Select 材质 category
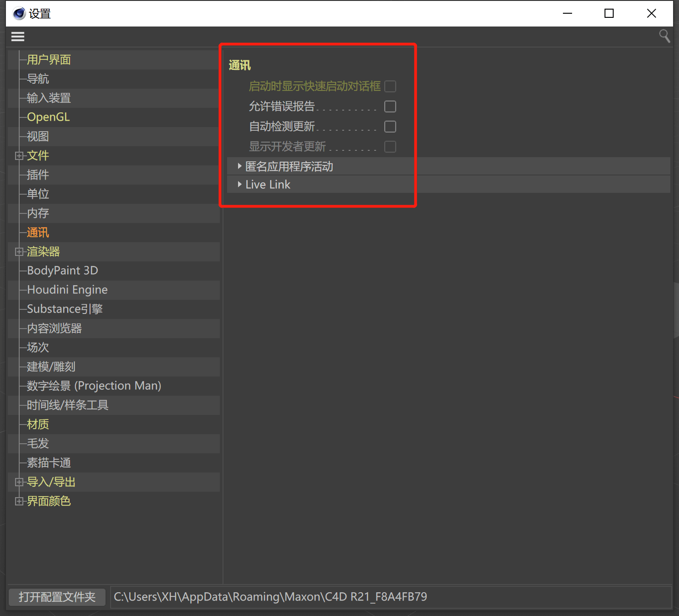 38,425
